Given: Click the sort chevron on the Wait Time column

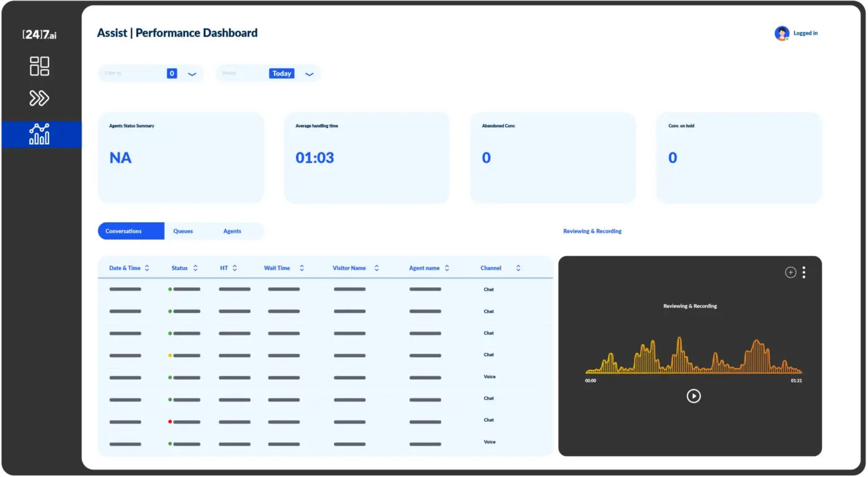Looking at the screenshot, I should coord(301,267).
